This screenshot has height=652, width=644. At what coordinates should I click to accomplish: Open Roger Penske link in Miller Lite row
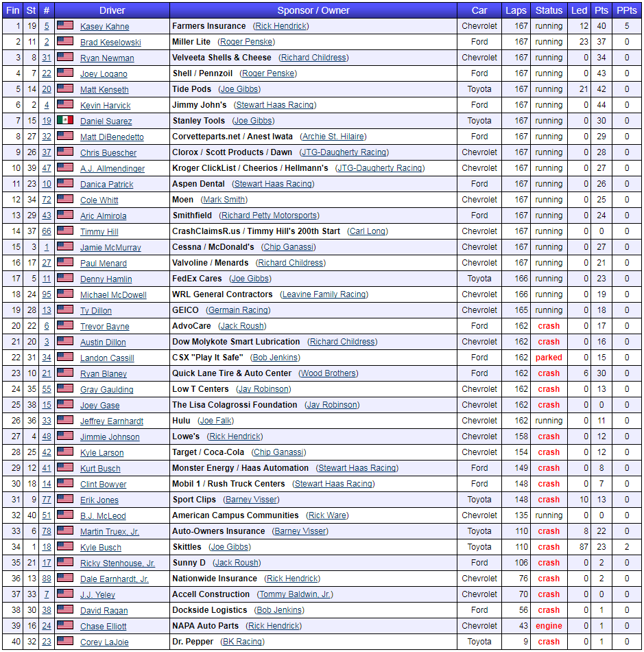coord(246,42)
